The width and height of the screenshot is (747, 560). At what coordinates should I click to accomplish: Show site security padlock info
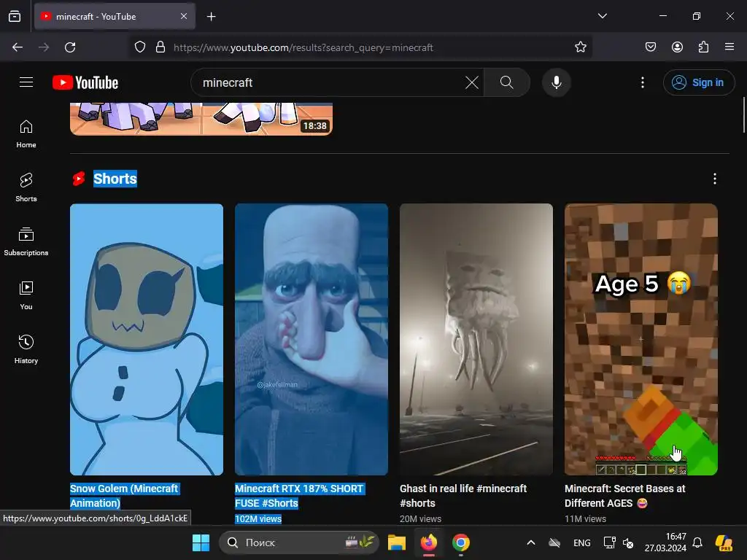pos(160,47)
